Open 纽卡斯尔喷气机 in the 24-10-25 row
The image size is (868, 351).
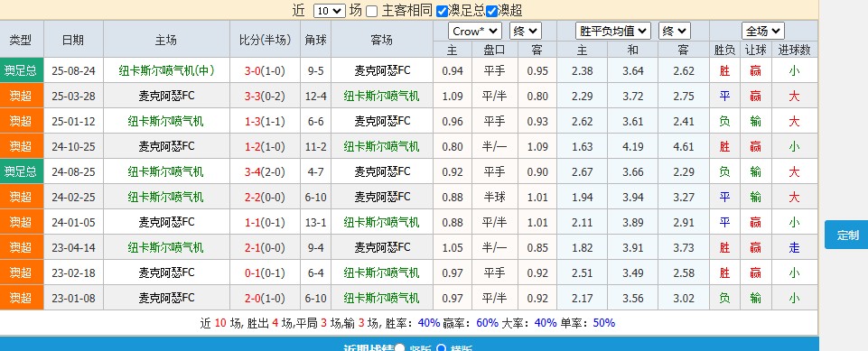tap(381, 146)
